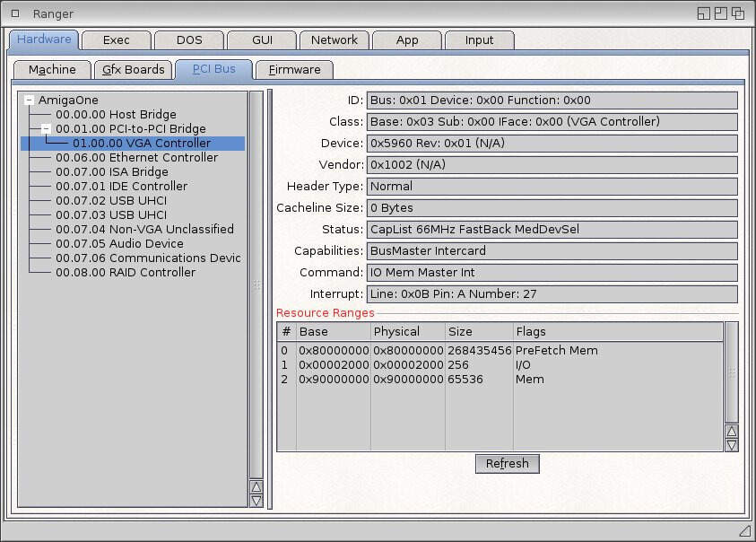Select 00.07.05 Audio Device entry
This screenshot has height=542, width=756.
tap(119, 244)
